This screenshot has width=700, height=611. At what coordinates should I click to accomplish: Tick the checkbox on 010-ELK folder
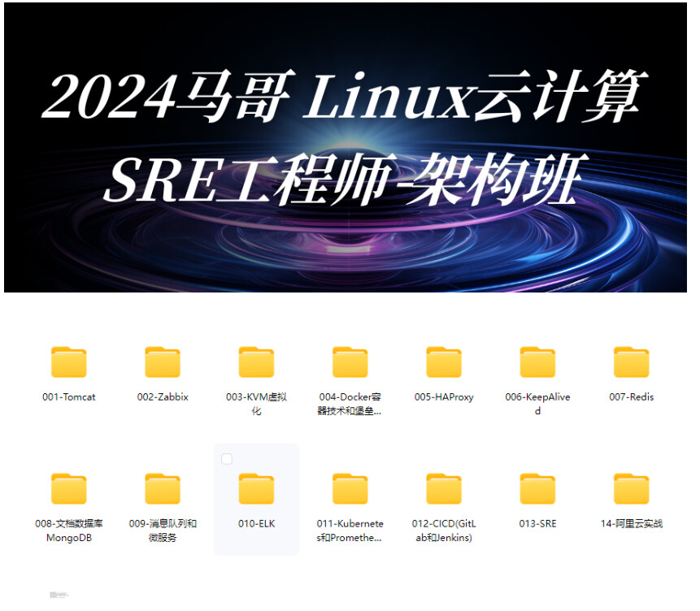227,459
